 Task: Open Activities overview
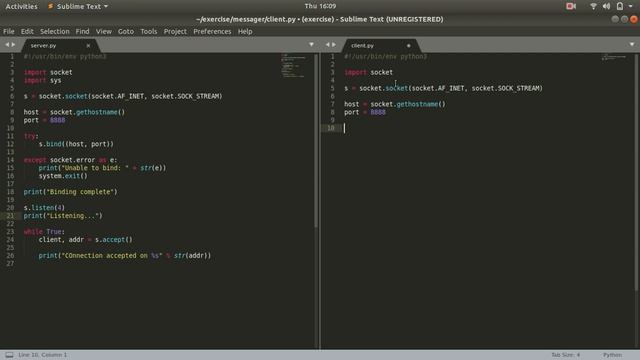(x=22, y=7)
